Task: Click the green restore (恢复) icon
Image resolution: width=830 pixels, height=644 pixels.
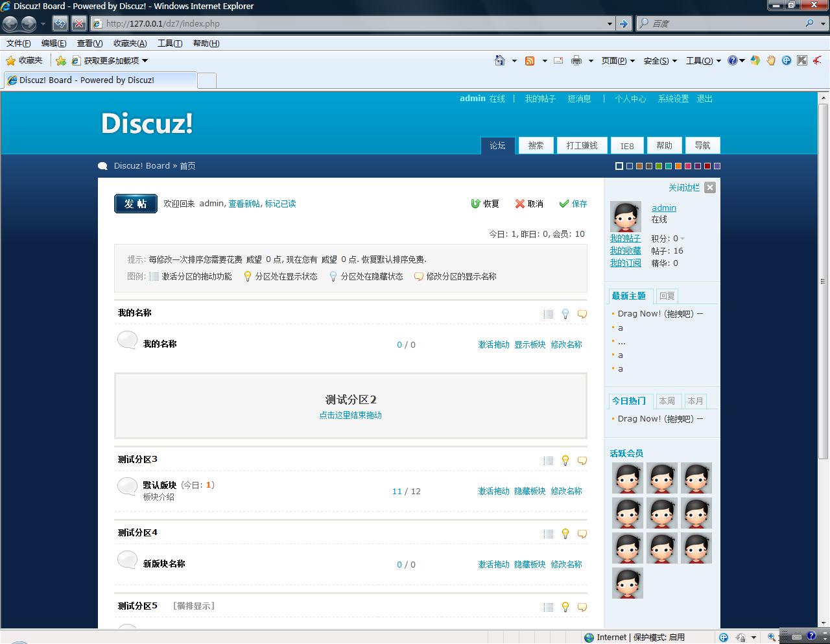Action: coord(475,204)
